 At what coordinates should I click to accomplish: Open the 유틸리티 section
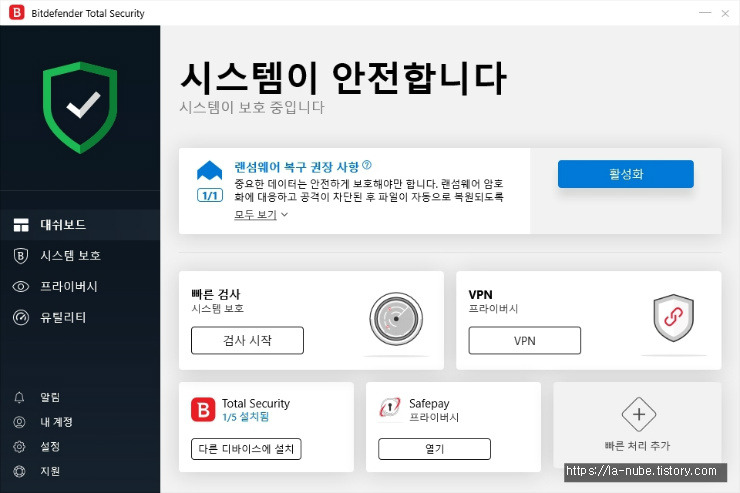pyautogui.click(x=80, y=318)
